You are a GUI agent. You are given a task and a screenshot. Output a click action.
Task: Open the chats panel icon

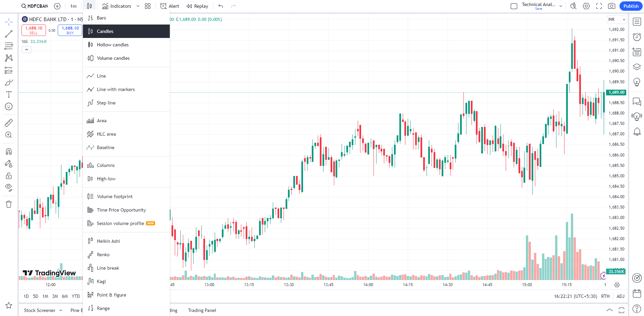click(x=637, y=101)
